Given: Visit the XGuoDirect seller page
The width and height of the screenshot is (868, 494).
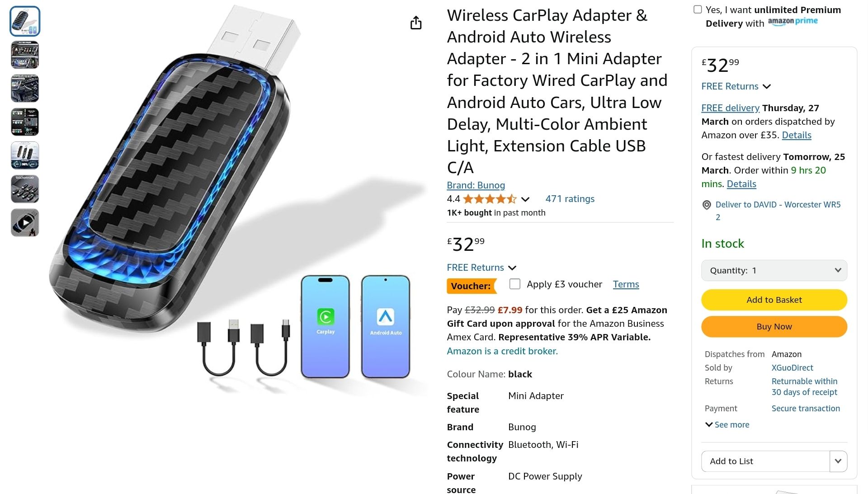Looking at the screenshot, I should pyautogui.click(x=792, y=368).
